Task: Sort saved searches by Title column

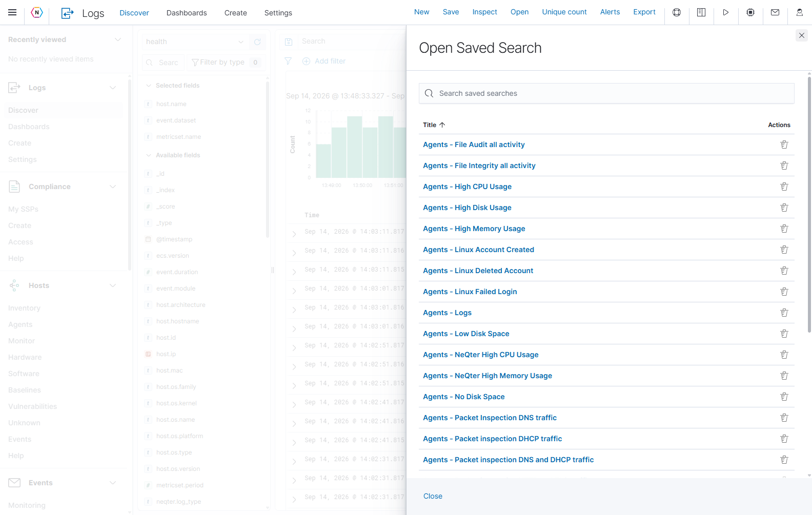Action: (434, 125)
